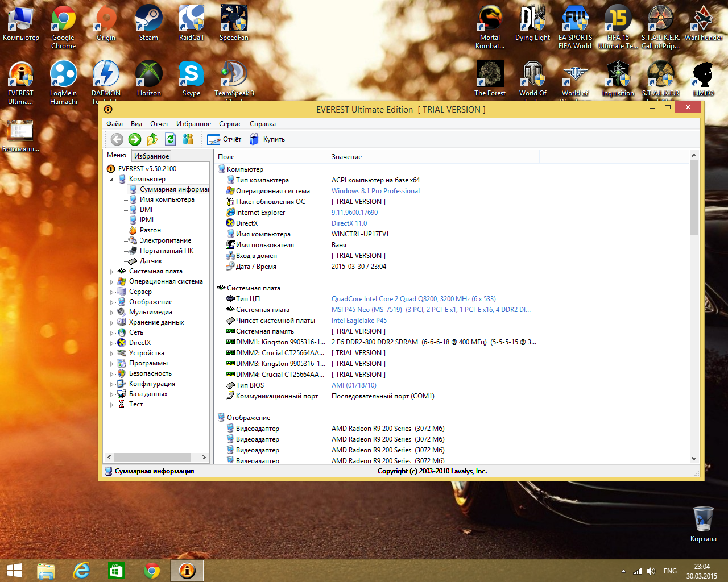Open the Steam desktop shortcut
The height and width of the screenshot is (582, 728).
coord(148,23)
